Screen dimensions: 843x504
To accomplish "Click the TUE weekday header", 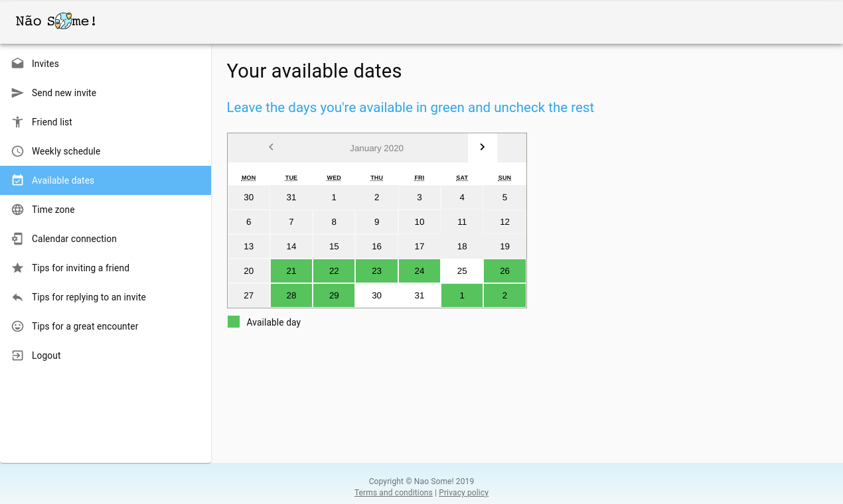I will [x=291, y=178].
